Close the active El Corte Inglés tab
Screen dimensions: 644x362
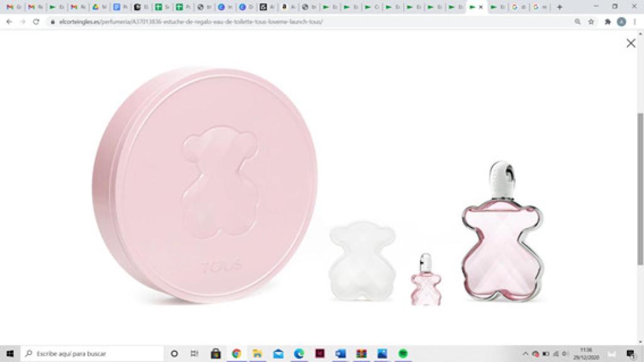(x=481, y=7)
